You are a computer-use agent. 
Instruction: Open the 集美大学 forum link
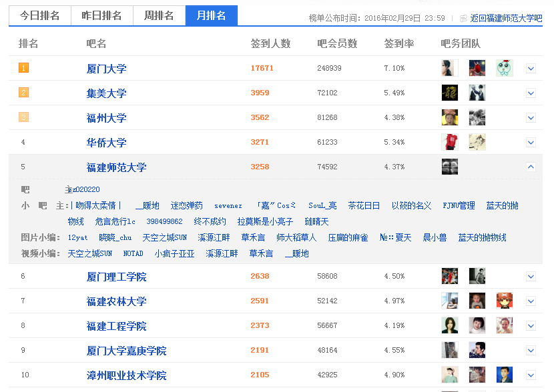coord(106,93)
